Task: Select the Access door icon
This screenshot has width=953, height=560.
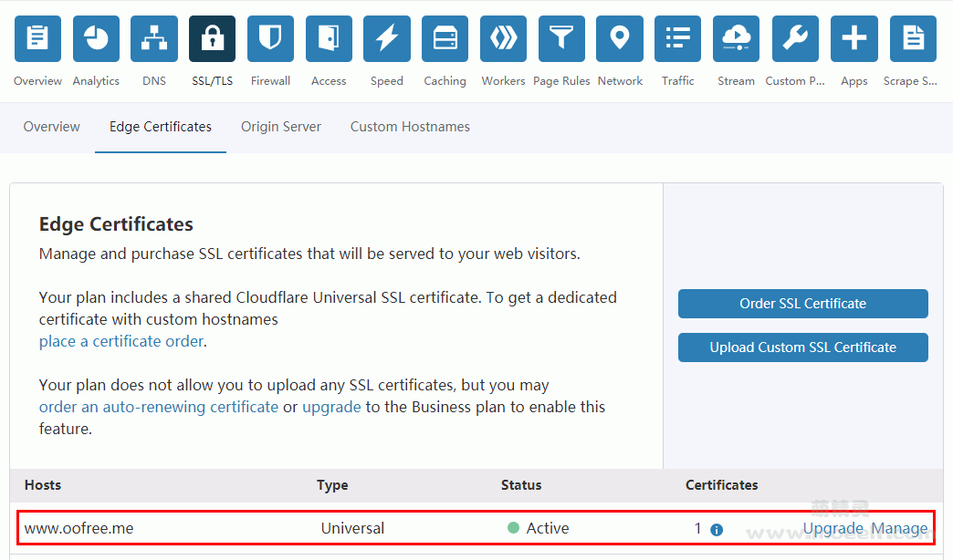Action: pyautogui.click(x=329, y=38)
